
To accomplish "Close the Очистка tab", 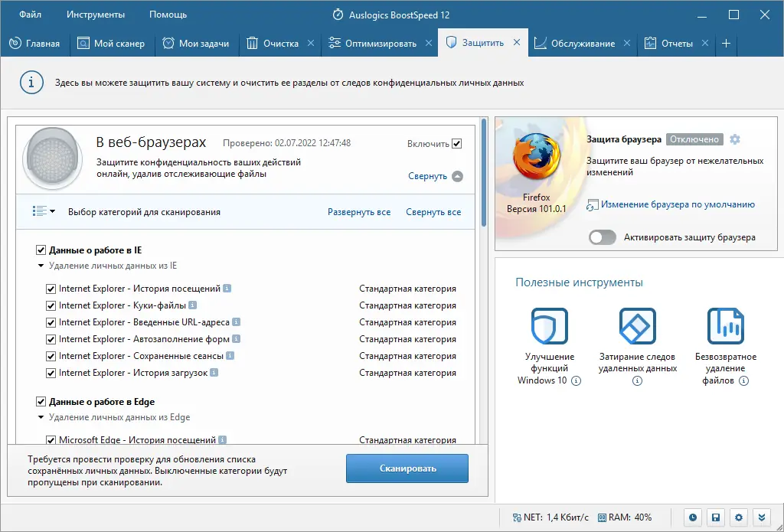I will point(311,44).
